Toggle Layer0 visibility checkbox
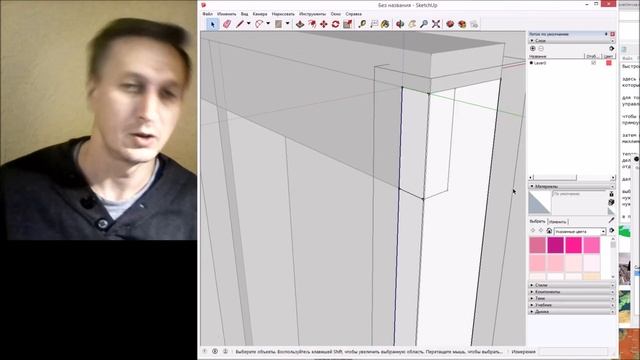This screenshot has height=360, width=640. (x=593, y=63)
